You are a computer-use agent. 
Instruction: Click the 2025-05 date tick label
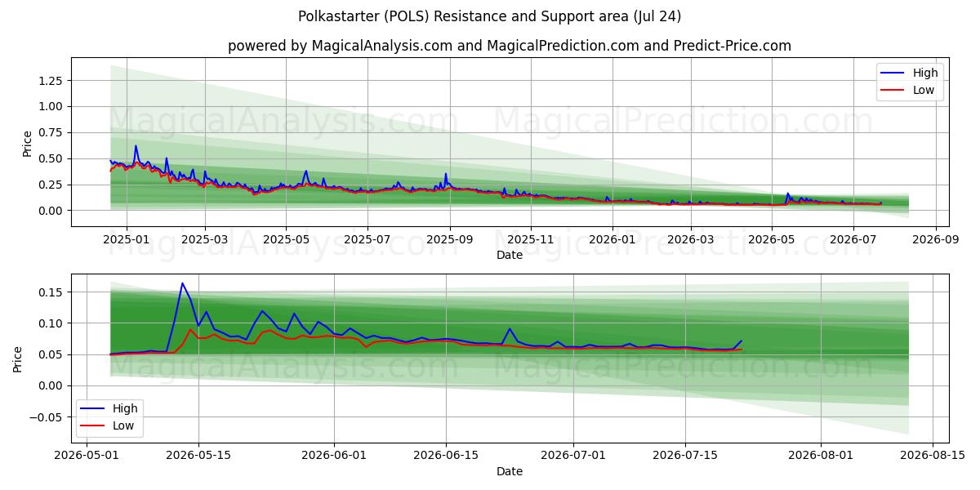pos(286,240)
